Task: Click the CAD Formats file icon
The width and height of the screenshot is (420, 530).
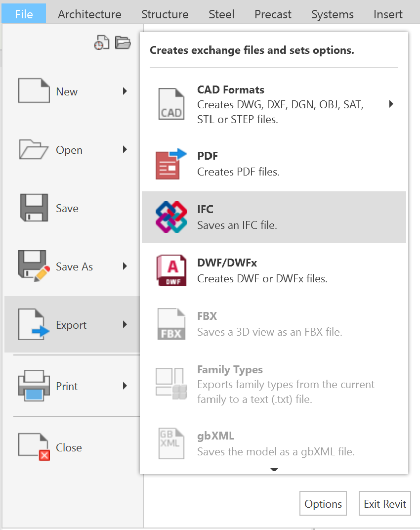Action: tap(171, 104)
